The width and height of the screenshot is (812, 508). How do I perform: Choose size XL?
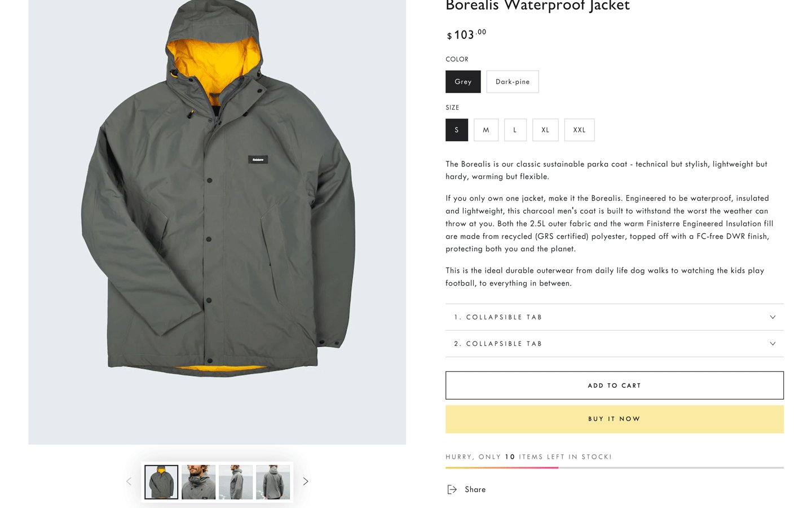(x=545, y=130)
